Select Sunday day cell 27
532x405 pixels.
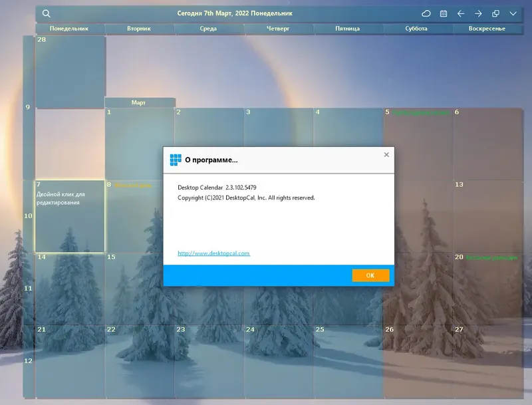pyautogui.click(x=488, y=362)
